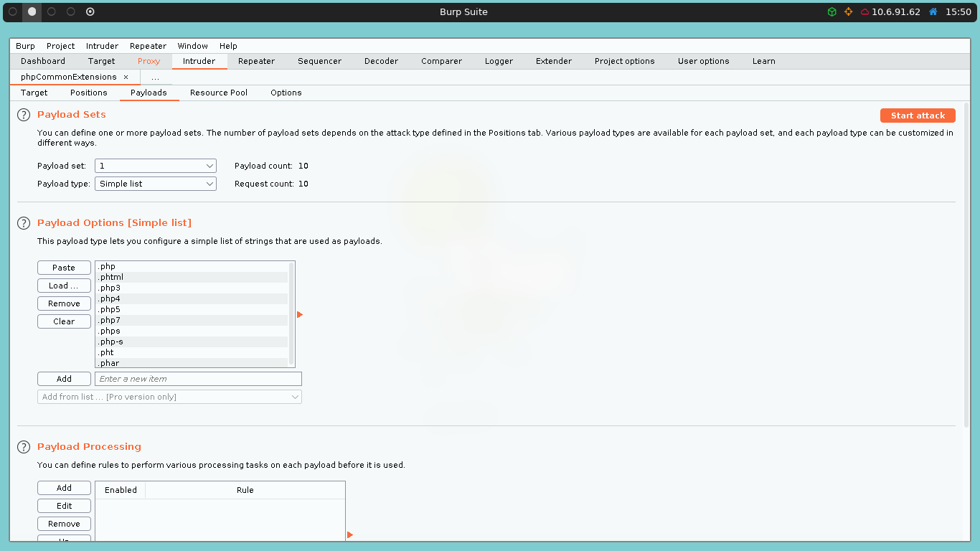Switch to the Logger tab
The image size is (980, 551).
(499, 61)
